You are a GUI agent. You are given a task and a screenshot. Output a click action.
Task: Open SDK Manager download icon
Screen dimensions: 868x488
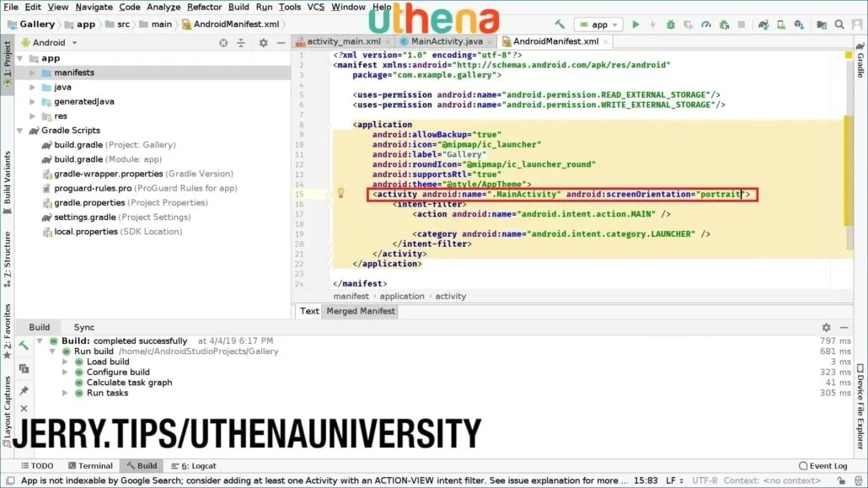click(799, 24)
